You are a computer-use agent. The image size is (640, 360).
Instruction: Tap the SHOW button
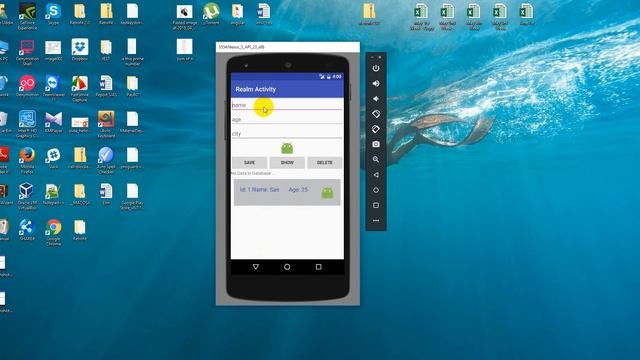point(287,162)
